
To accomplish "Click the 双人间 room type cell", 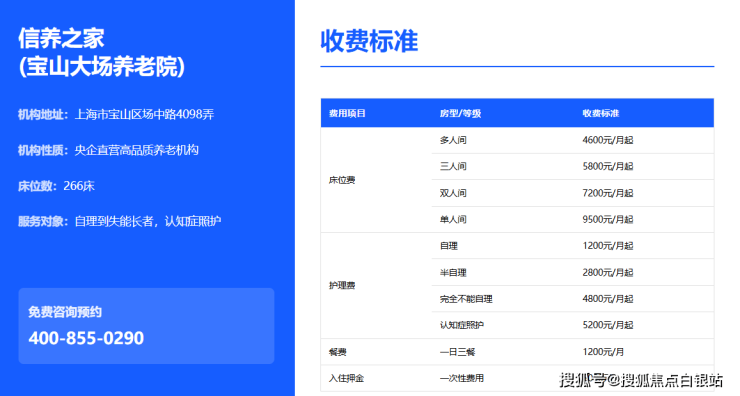I will click(x=453, y=193).
